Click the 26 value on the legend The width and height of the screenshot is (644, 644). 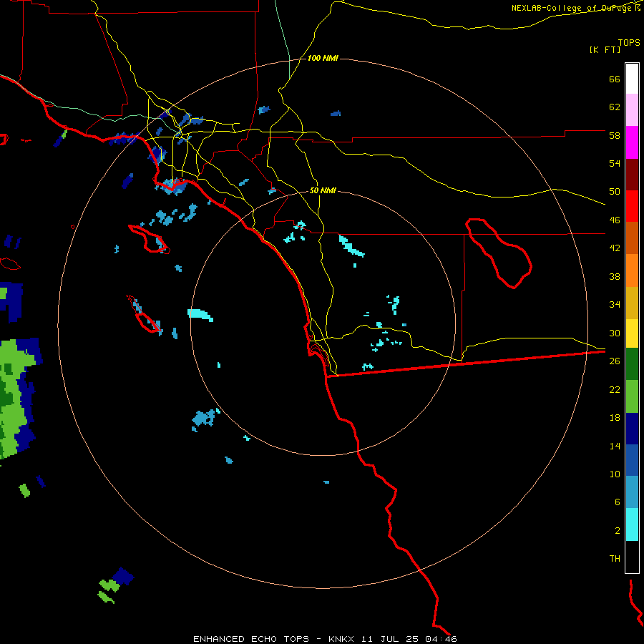coord(615,361)
